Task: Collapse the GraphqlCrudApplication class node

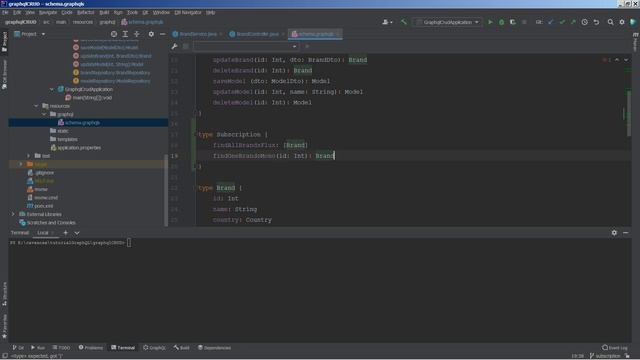Action: [52, 89]
